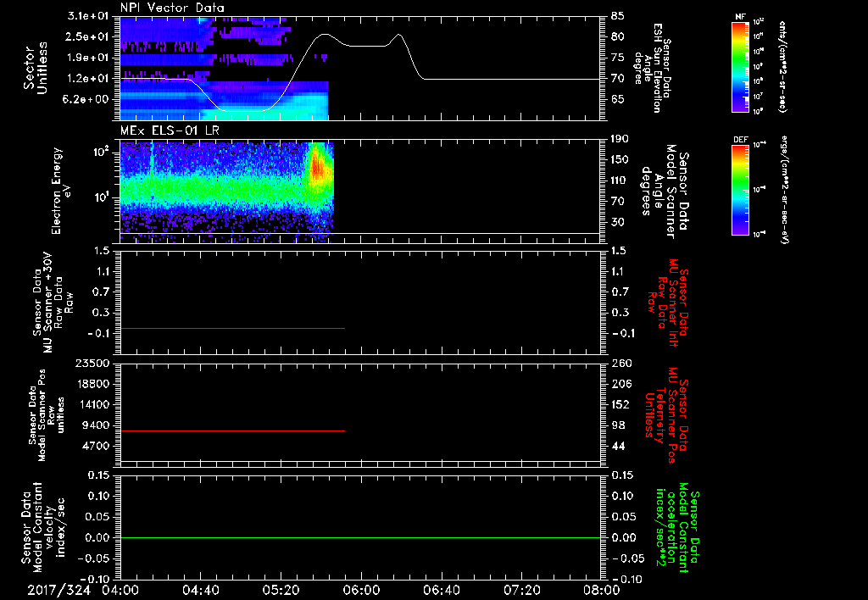Click the "ESH Sun Elevation Angle" axis label
868x600 pixels.
(x=652, y=68)
